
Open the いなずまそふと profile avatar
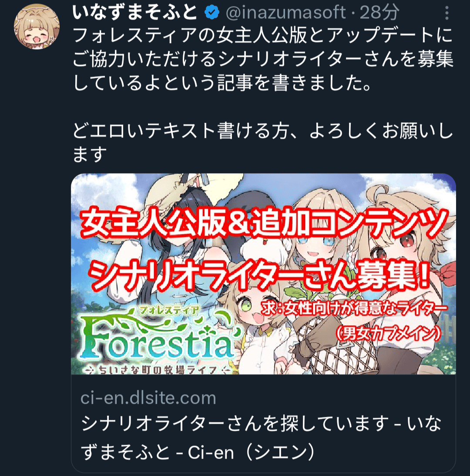(x=37, y=27)
